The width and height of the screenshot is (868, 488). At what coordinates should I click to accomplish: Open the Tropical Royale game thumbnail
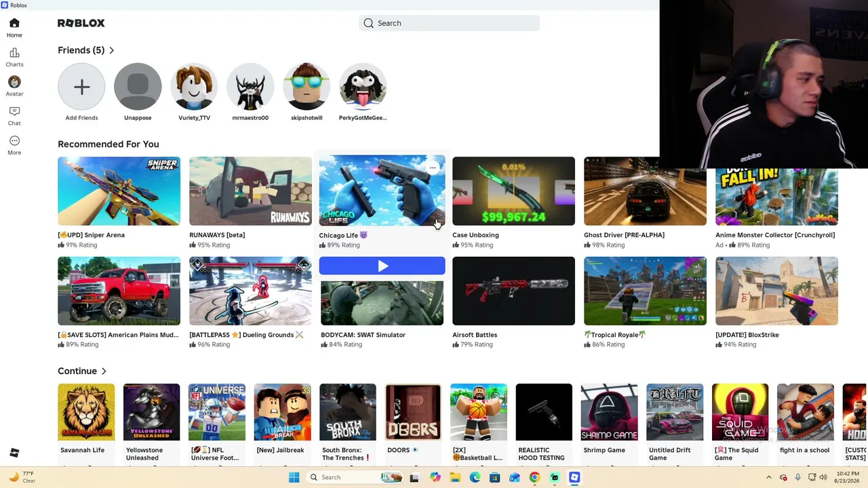pyautogui.click(x=645, y=291)
